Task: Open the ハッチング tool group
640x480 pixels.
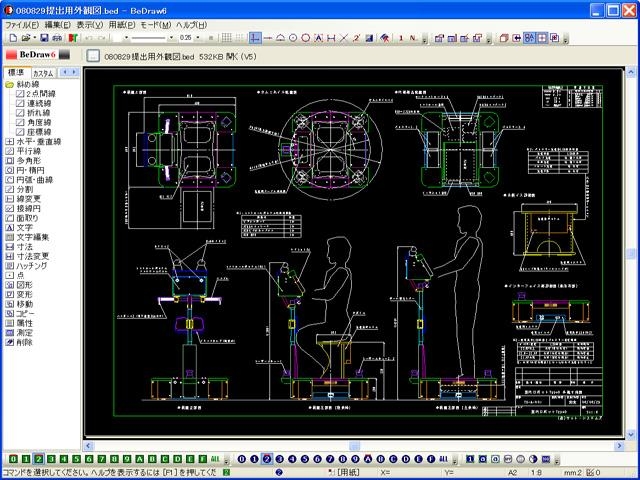Action: point(27,266)
